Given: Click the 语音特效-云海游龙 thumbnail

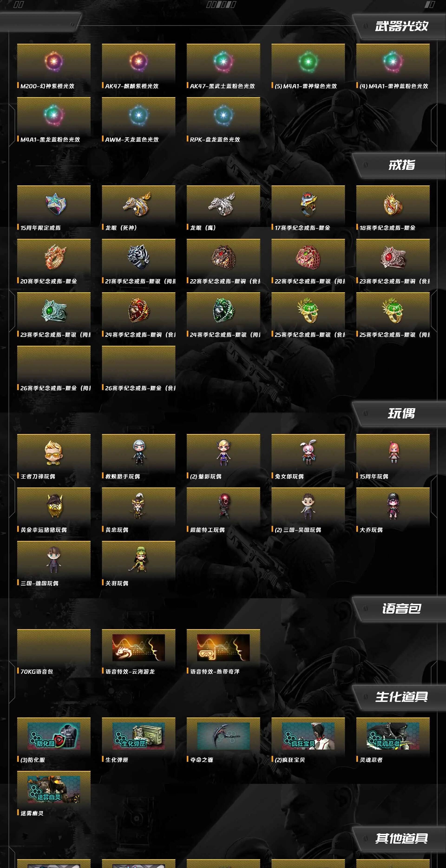Looking at the screenshot, I should (x=138, y=648).
